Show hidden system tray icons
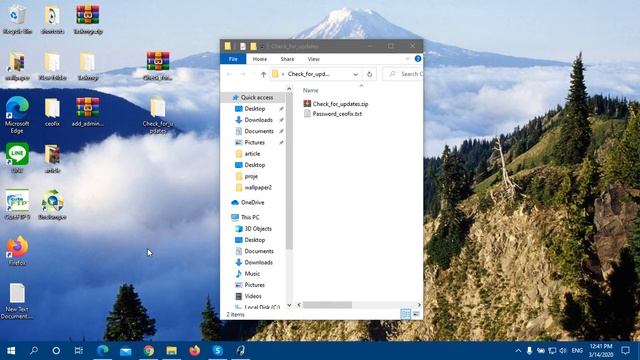Image resolution: width=640 pixels, height=360 pixels. [518, 351]
